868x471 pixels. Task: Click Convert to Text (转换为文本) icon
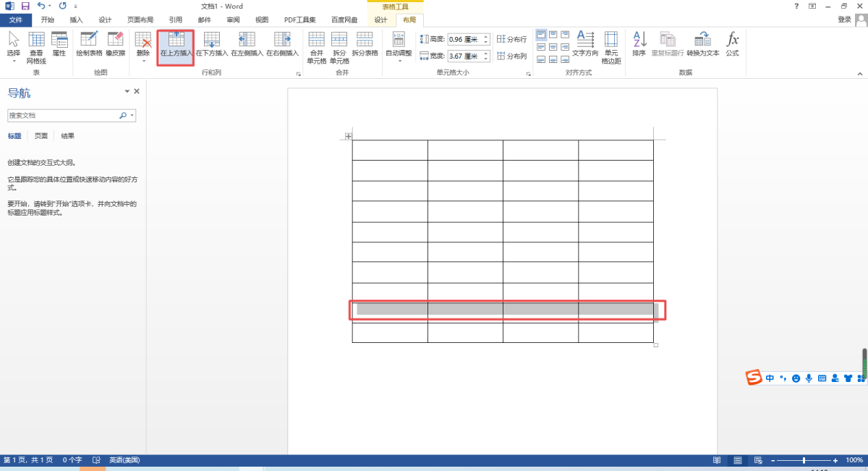point(702,45)
